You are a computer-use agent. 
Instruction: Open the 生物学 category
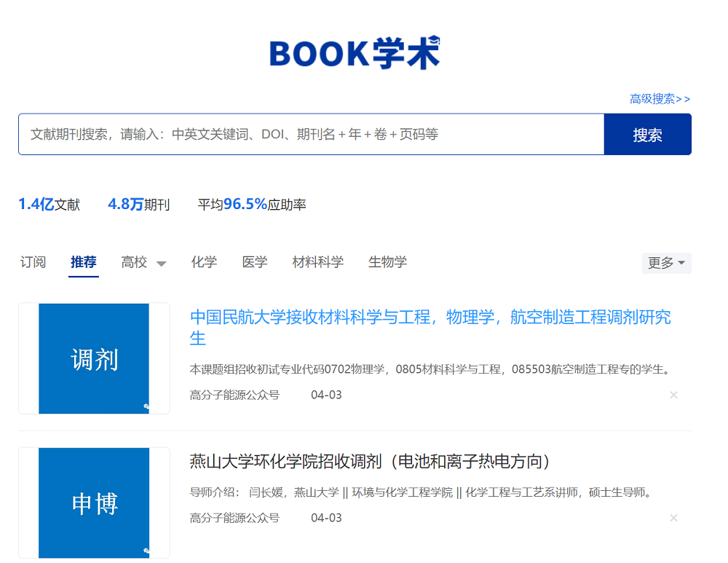click(387, 262)
